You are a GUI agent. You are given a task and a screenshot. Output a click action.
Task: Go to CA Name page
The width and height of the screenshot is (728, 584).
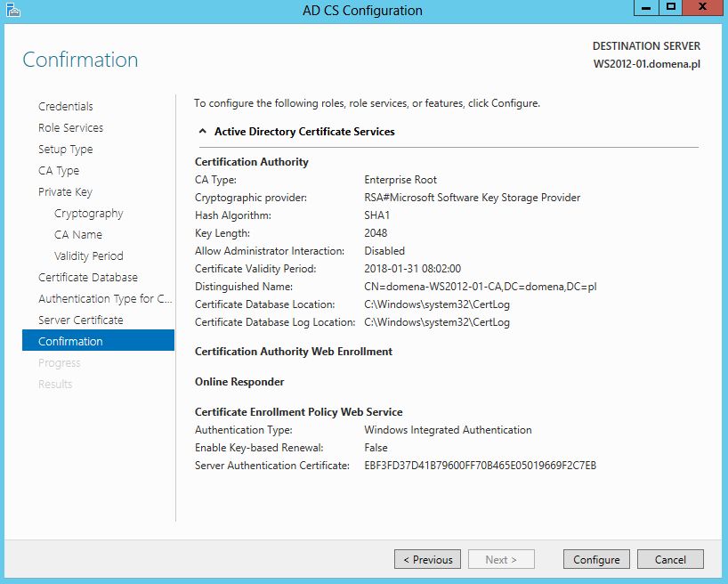coord(78,235)
